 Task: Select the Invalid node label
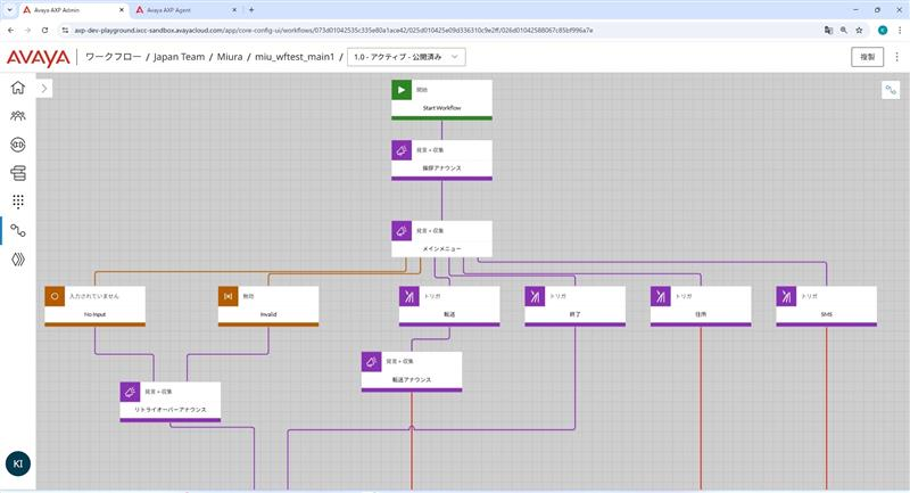click(x=268, y=314)
